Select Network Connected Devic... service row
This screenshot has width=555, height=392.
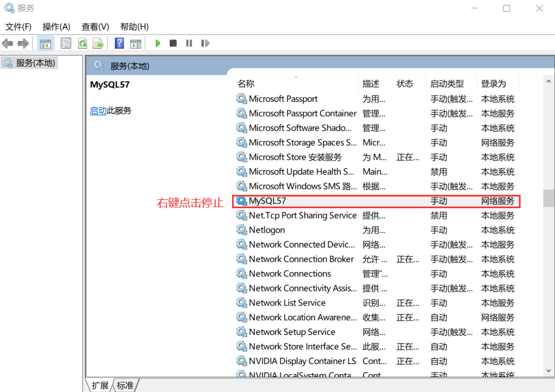pos(376,244)
